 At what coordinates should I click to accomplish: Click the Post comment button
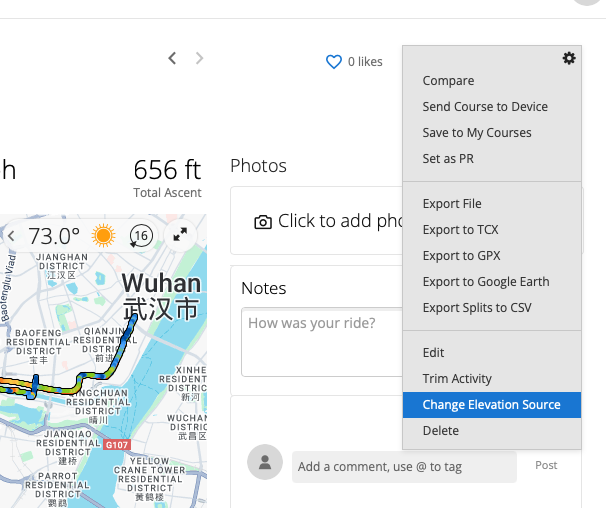coord(546,465)
